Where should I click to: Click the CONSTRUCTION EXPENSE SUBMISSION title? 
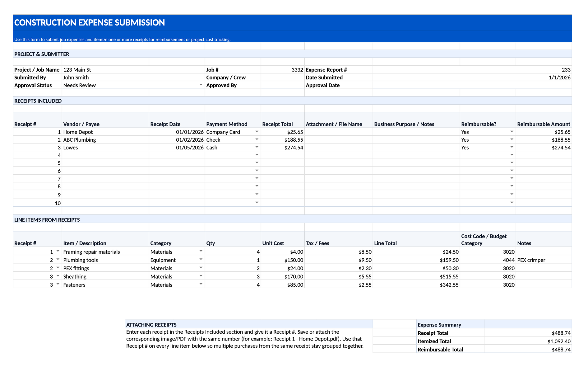click(x=90, y=23)
